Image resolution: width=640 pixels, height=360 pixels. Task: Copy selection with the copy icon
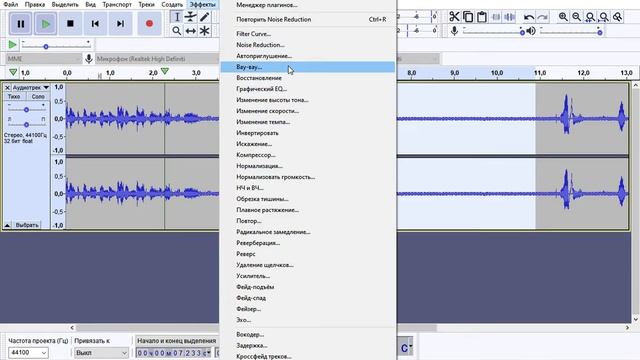coord(468,17)
